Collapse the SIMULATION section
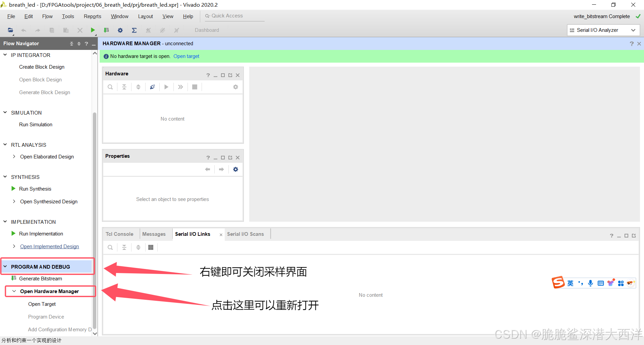The image size is (644, 345). pos(5,113)
